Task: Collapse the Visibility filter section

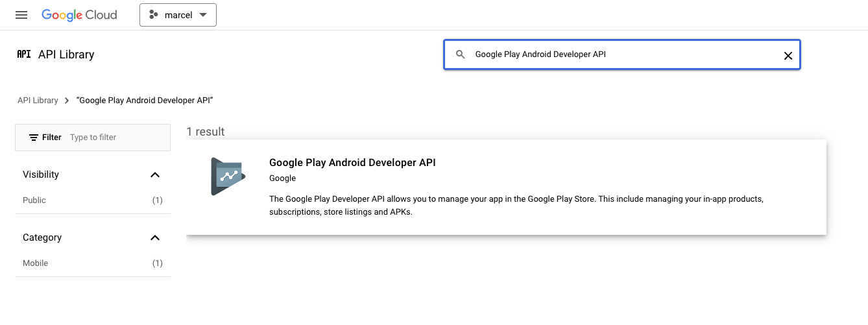Action: (155, 175)
